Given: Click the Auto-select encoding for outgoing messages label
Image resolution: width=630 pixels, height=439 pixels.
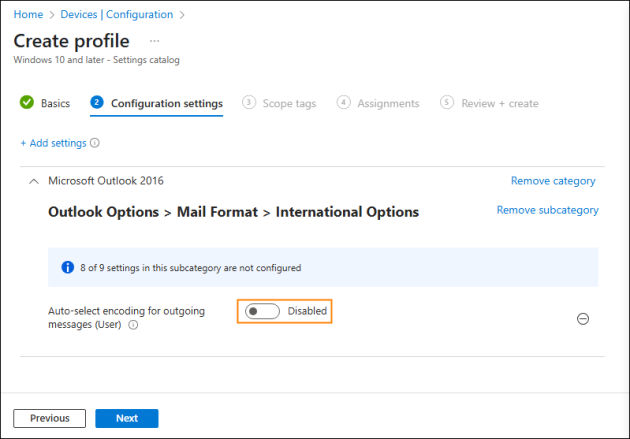Looking at the screenshot, I should click(127, 318).
